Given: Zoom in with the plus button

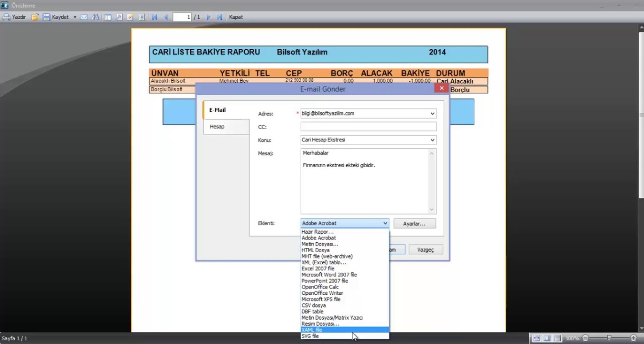Looking at the screenshot, I should tap(633, 338).
